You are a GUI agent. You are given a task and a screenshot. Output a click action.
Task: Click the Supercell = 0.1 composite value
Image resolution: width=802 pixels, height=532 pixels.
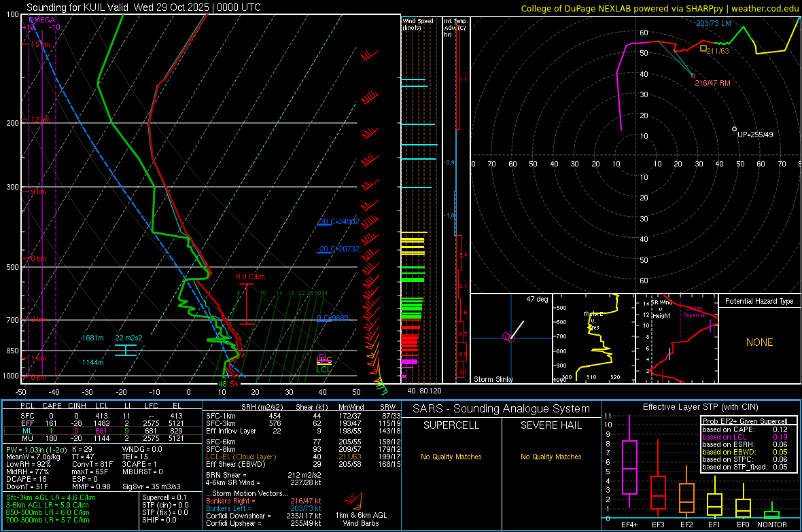164,497
